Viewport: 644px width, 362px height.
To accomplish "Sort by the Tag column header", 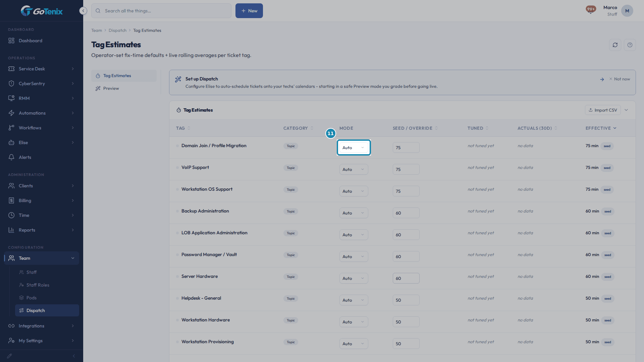I will [x=183, y=128].
